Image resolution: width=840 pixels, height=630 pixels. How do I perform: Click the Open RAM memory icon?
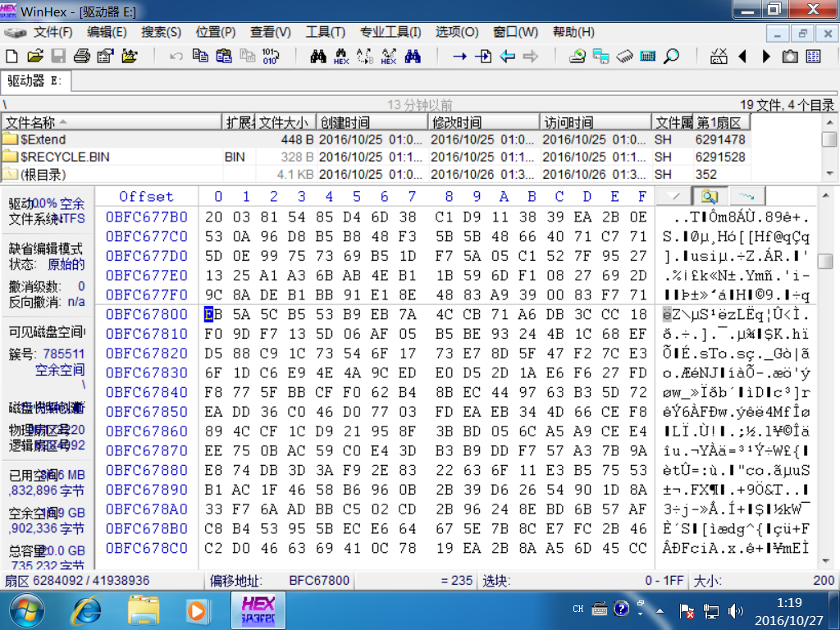pos(624,56)
